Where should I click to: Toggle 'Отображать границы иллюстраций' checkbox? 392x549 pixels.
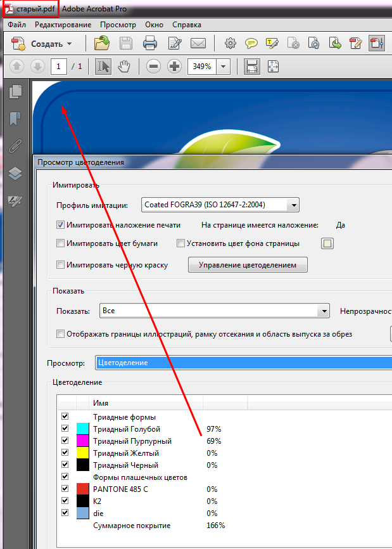(61, 333)
